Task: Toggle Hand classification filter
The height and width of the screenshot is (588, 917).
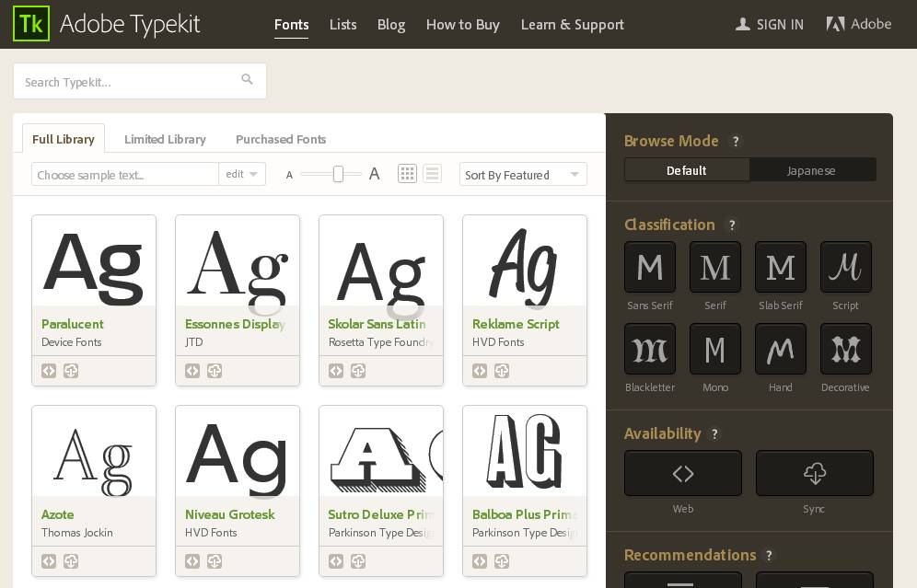Action: pos(781,349)
